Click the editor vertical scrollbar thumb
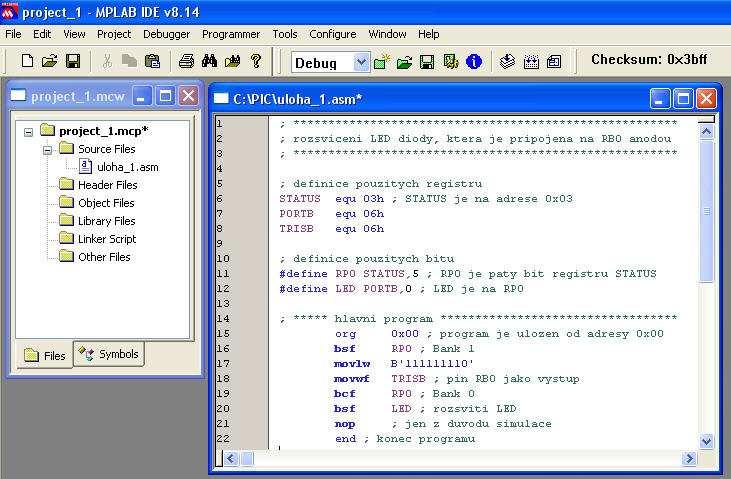The height and width of the screenshot is (479, 731). (x=706, y=211)
